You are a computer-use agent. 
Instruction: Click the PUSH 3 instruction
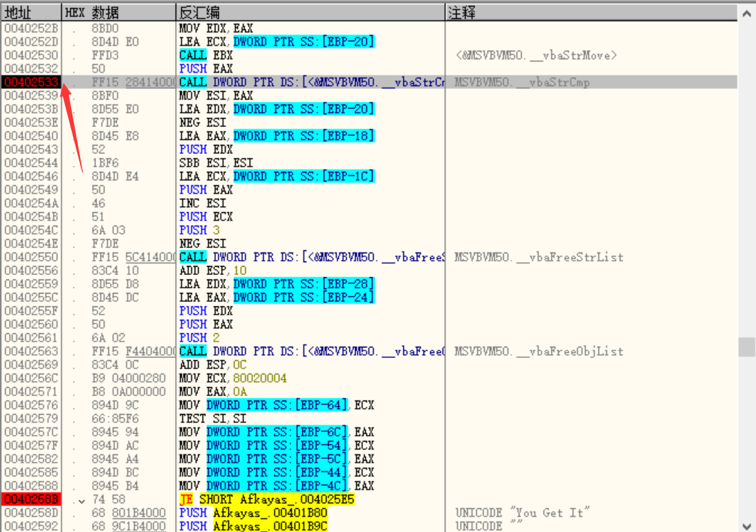pyautogui.click(x=200, y=230)
